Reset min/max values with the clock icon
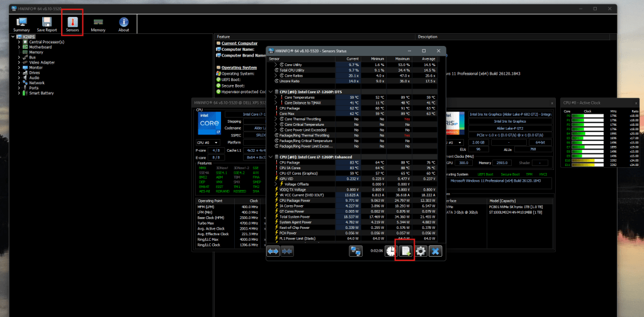 point(392,250)
